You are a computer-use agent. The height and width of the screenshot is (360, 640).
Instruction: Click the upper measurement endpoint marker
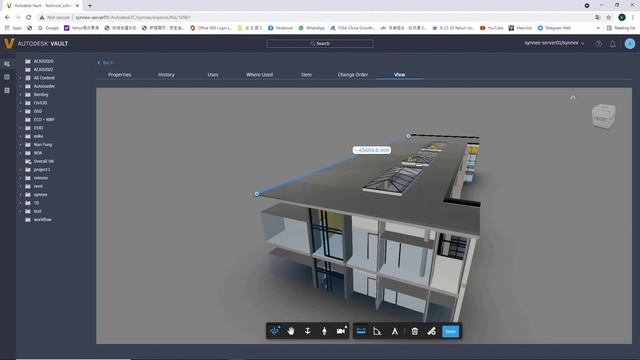pyautogui.click(x=408, y=136)
